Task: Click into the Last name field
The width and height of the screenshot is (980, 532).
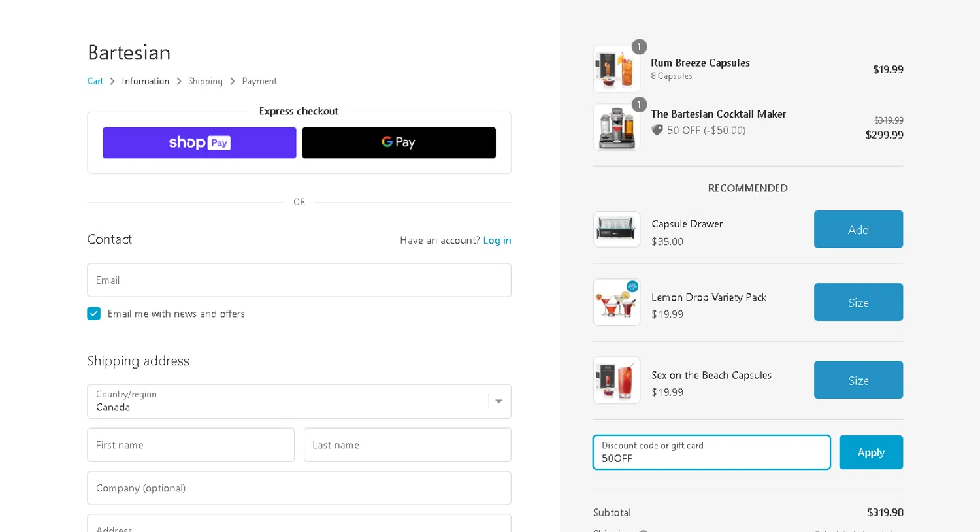Action: (x=408, y=445)
